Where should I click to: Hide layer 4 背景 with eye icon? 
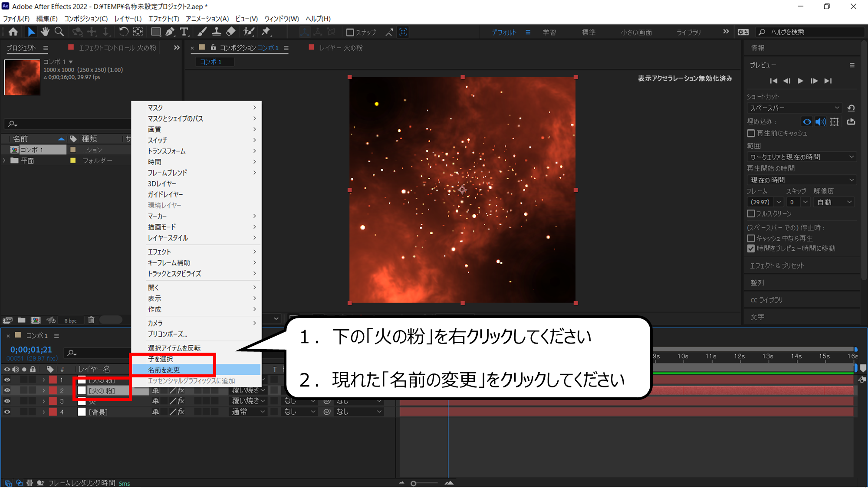tap(7, 412)
